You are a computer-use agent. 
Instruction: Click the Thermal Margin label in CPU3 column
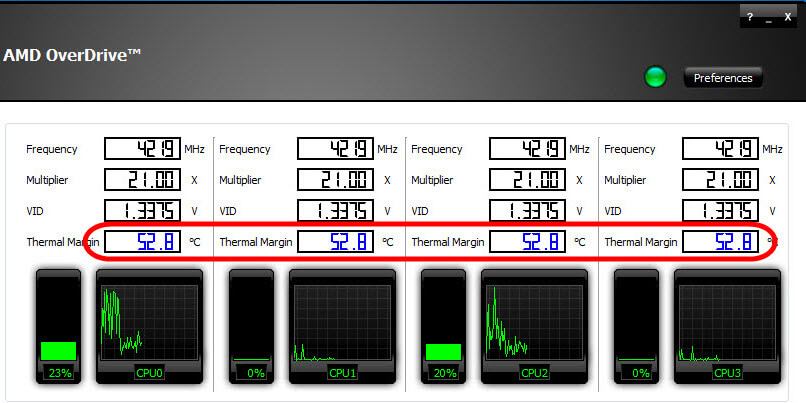click(640, 242)
